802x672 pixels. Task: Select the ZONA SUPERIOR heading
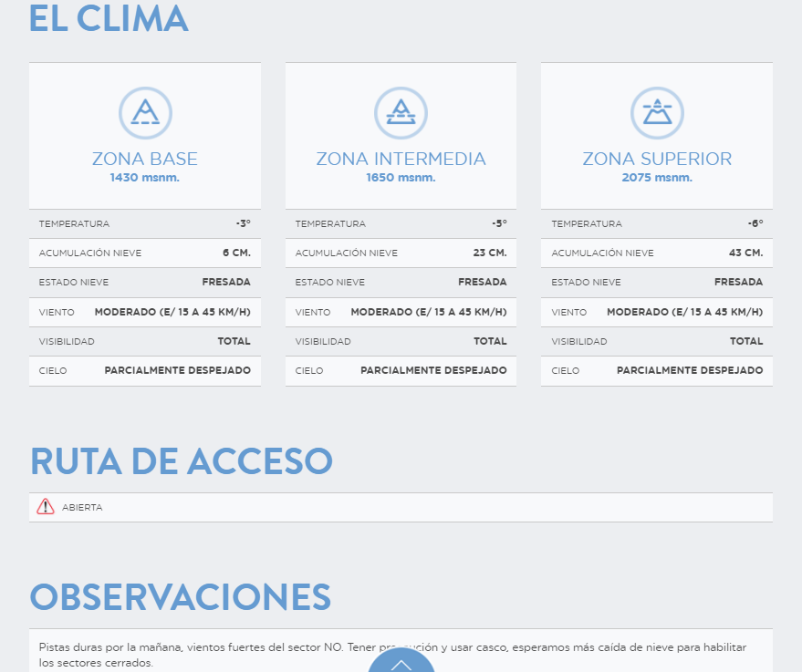pyautogui.click(x=657, y=159)
